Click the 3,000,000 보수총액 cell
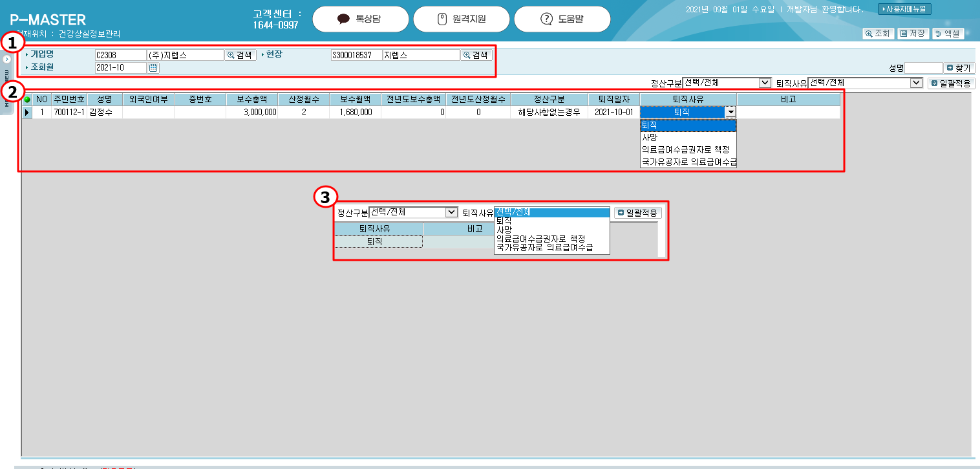Viewport: 980px width, 469px height. click(252, 112)
